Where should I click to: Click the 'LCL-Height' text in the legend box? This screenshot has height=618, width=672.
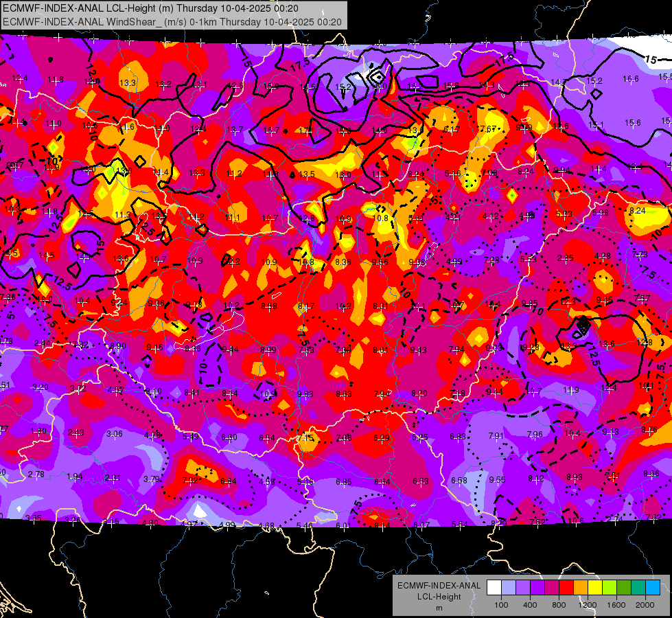pos(439,597)
